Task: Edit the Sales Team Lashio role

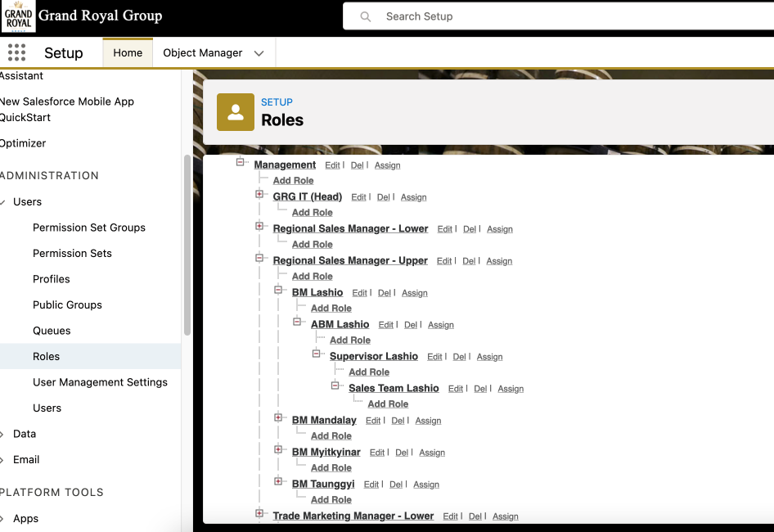Action: [x=456, y=389]
